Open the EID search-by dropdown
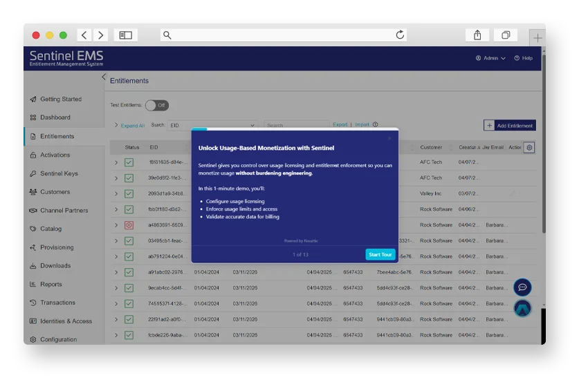588x380 pixels. pyautogui.click(x=212, y=126)
